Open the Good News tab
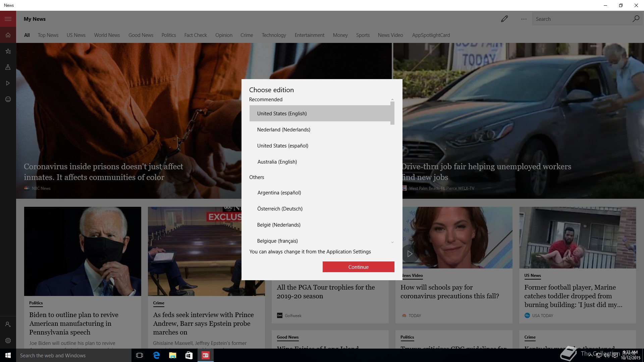Image resolution: width=644 pixels, height=362 pixels. [x=141, y=35]
